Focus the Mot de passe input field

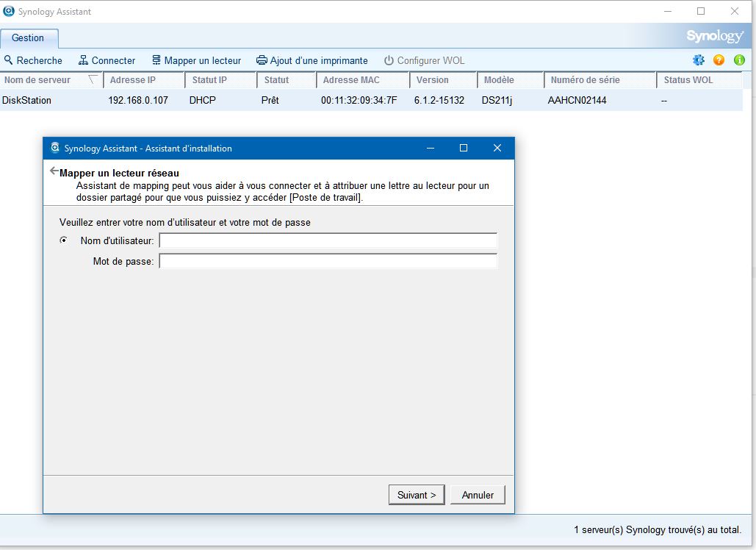pos(328,261)
